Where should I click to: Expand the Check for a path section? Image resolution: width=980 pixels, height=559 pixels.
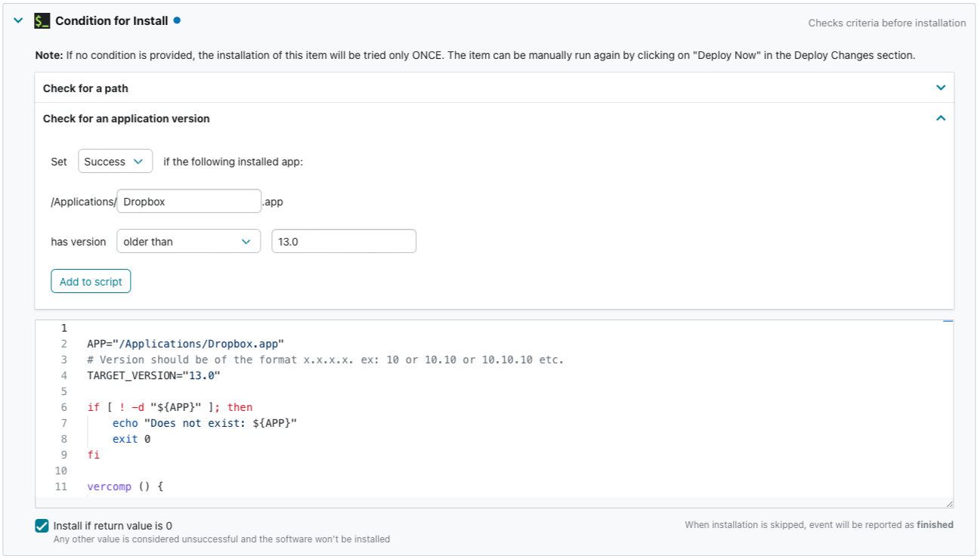tap(941, 88)
